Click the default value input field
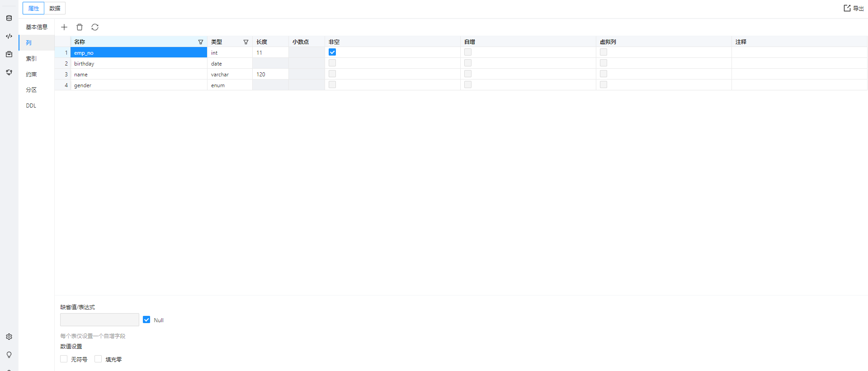The image size is (868, 371). (x=99, y=320)
